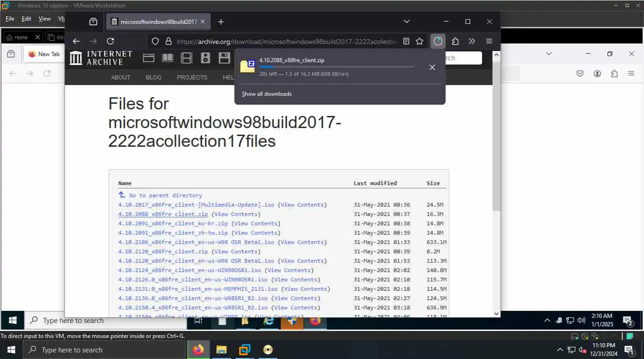
Task: Open the guest VM Start menu
Action: 13,321
